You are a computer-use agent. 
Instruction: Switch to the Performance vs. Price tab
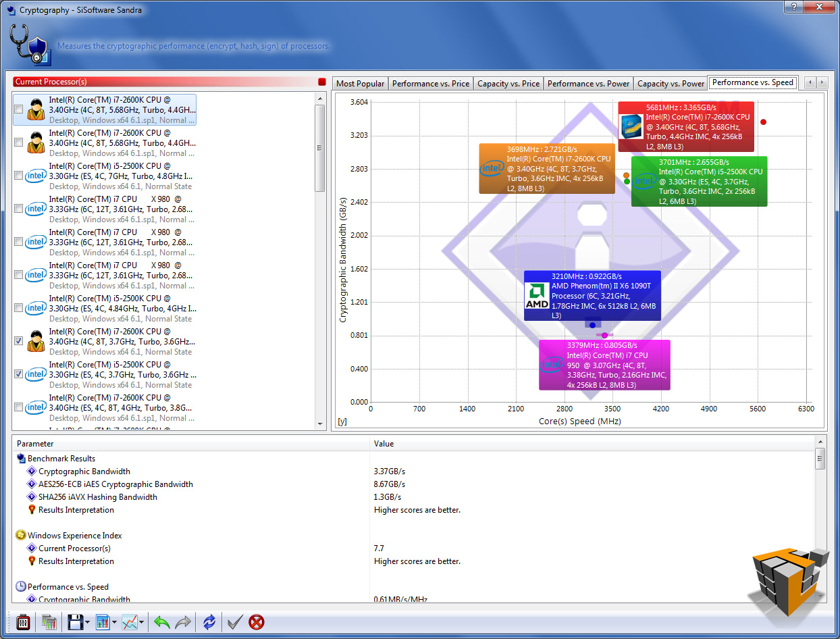431,84
